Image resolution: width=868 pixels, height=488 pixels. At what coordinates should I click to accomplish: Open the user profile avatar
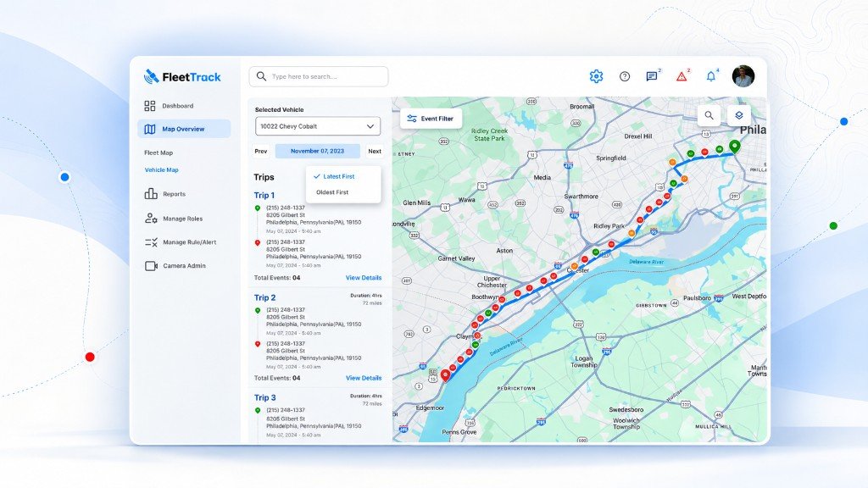click(x=743, y=76)
